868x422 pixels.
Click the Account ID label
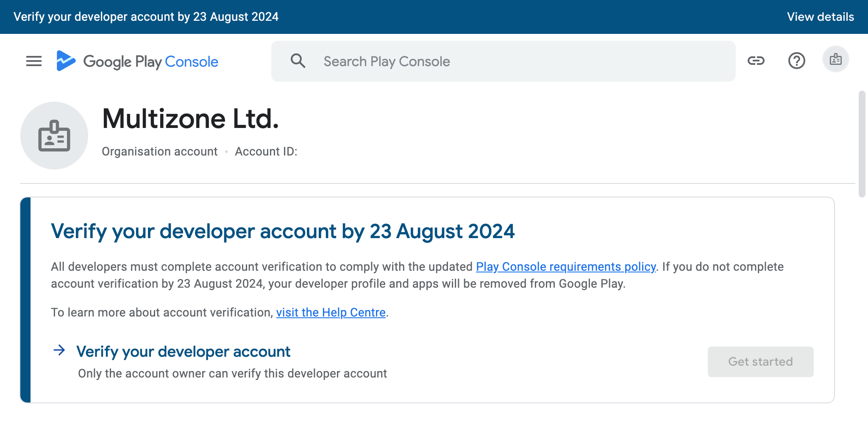(x=266, y=152)
